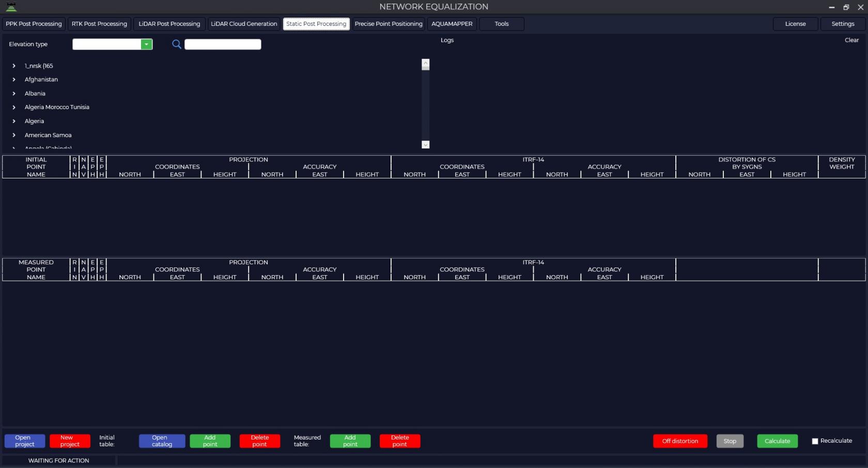The image size is (868, 468).
Task: Click the tree list scroll down arrow
Action: click(x=426, y=145)
